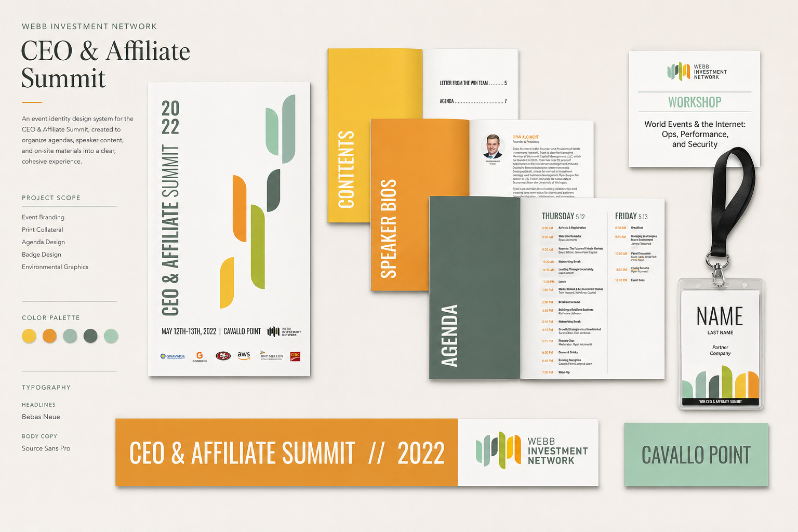Image resolution: width=798 pixels, height=532 pixels.
Task: Click the dark green AGENDA booklet cover
Action: [474, 288]
